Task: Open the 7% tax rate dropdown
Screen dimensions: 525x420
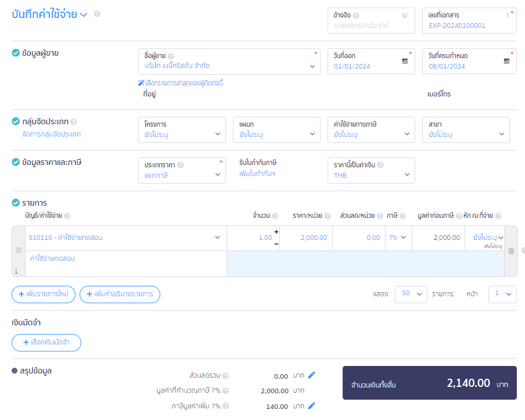Action: [398, 238]
